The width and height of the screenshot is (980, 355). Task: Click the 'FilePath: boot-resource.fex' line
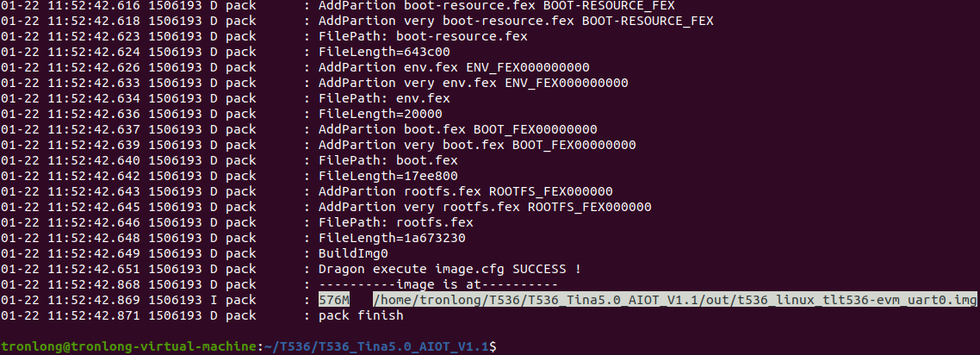tap(423, 37)
